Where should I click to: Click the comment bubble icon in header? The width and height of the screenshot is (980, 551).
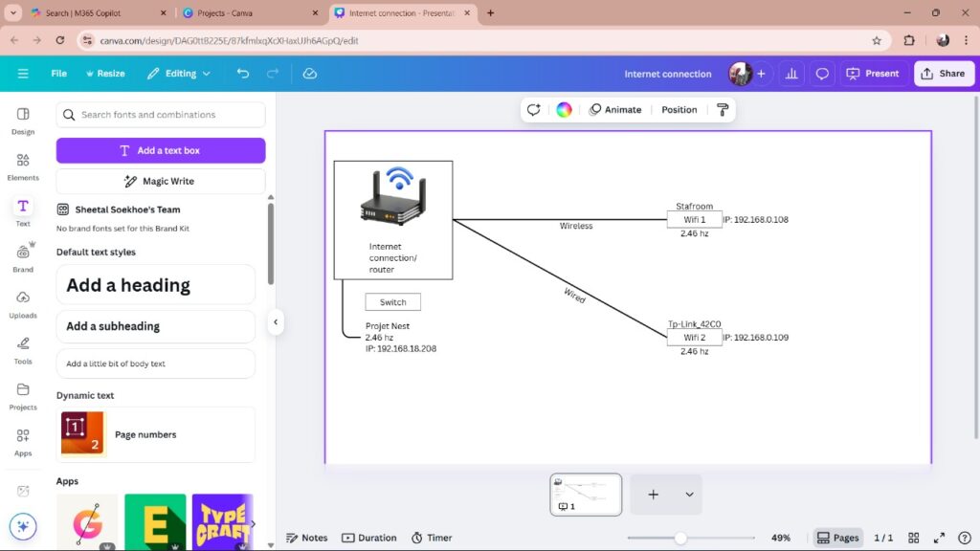[821, 74]
